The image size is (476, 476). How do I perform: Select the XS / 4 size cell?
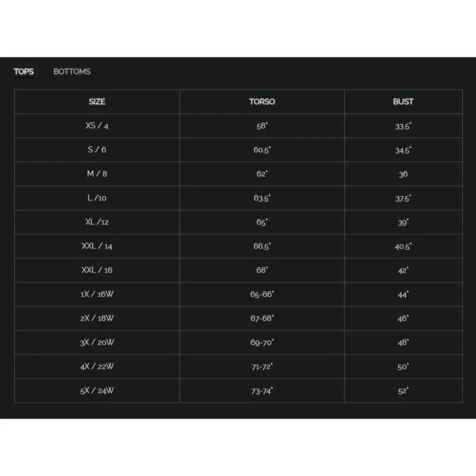[x=97, y=126]
